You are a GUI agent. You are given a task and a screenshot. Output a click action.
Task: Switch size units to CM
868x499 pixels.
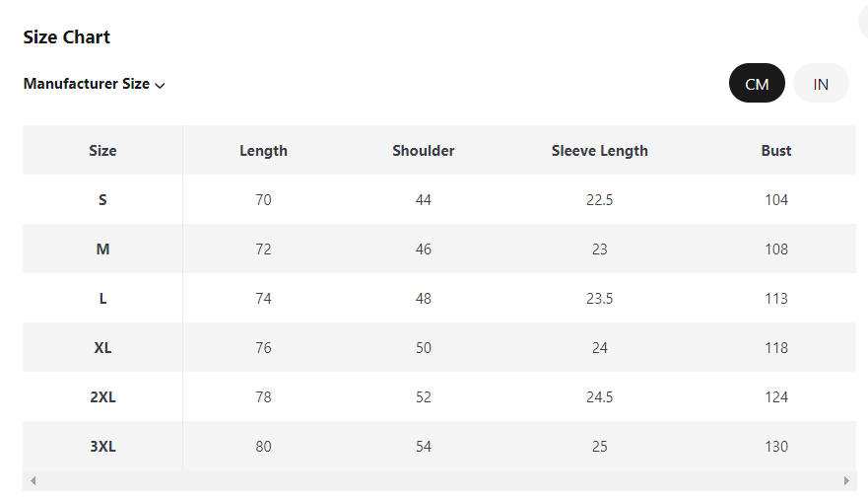point(757,84)
